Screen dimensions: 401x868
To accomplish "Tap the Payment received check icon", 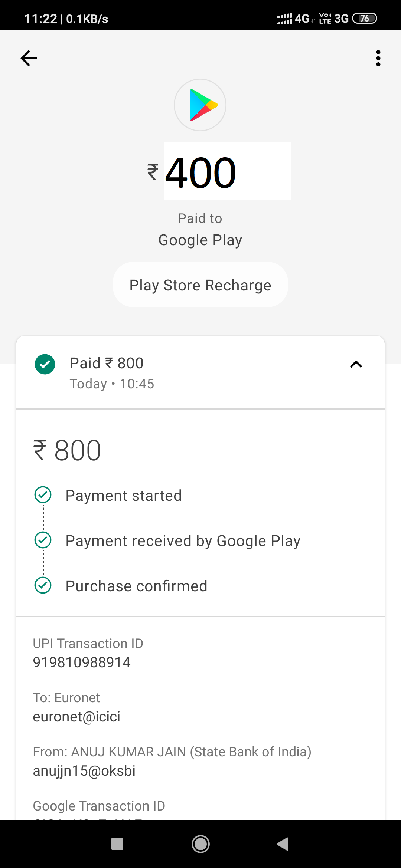I will [43, 540].
